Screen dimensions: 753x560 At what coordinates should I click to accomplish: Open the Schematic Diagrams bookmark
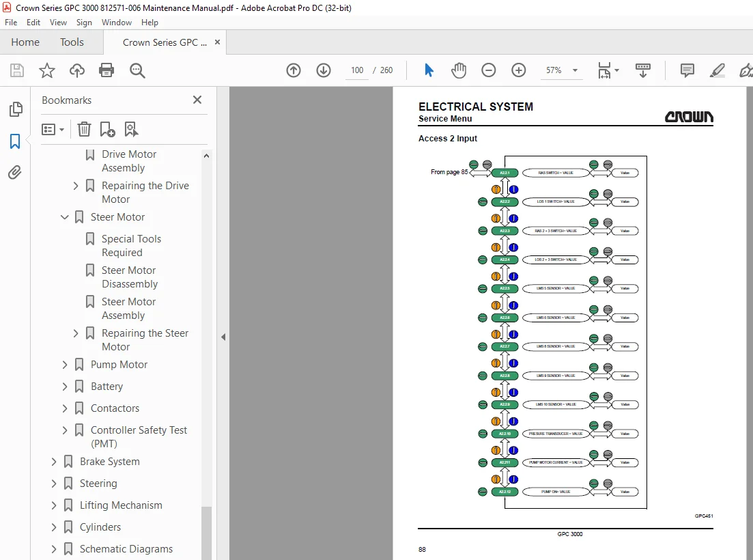[126, 549]
